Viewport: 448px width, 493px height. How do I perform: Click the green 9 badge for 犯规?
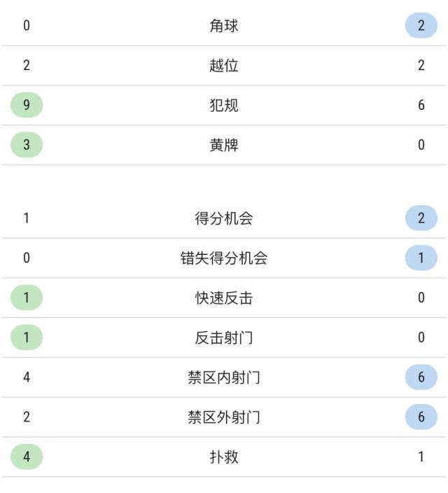[x=27, y=106]
